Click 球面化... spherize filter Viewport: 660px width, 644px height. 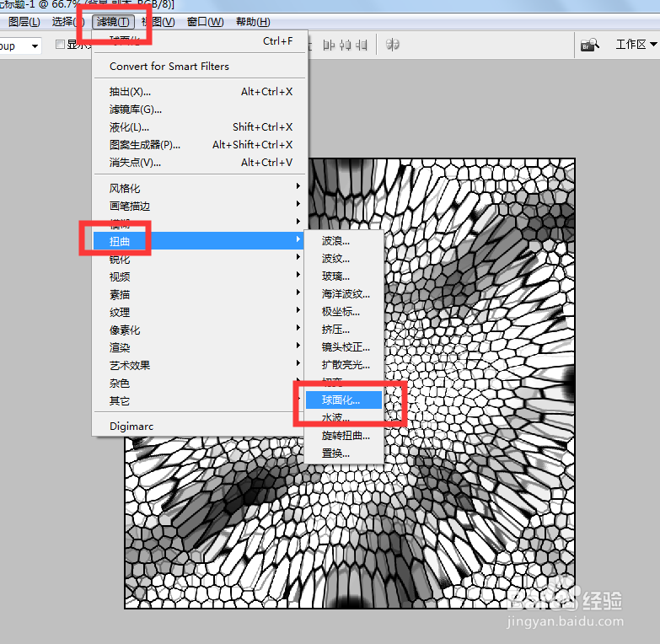click(344, 400)
